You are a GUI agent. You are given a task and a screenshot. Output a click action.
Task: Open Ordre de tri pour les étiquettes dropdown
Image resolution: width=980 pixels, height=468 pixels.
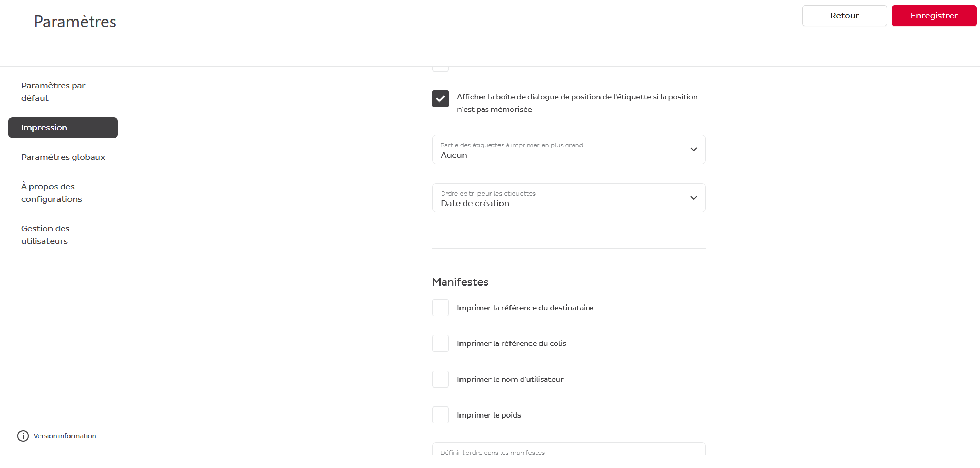568,198
